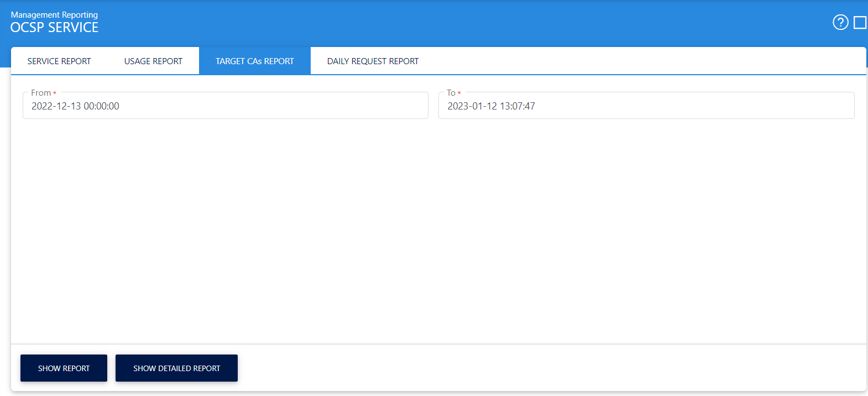Viewport: 868px width, 396px height.
Task: Click the From field label
Action: (41, 93)
